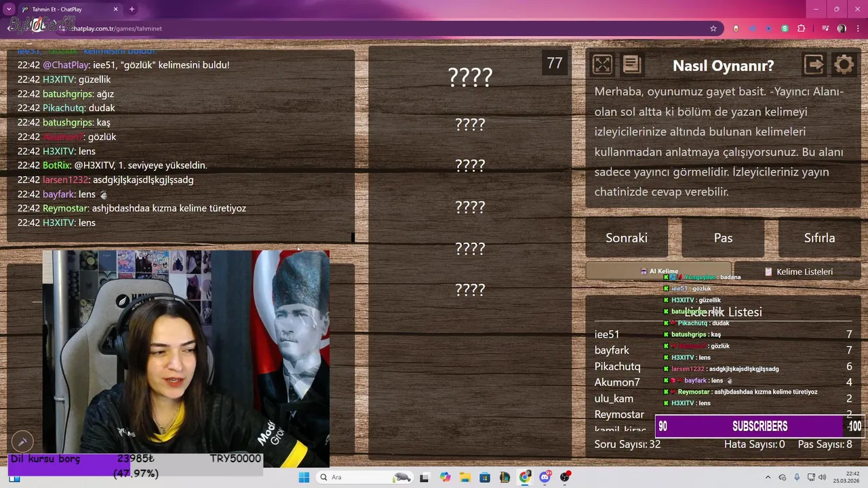Click Akumon7 in the leaderboard
This screenshot has width=868, height=488.
click(x=617, y=382)
